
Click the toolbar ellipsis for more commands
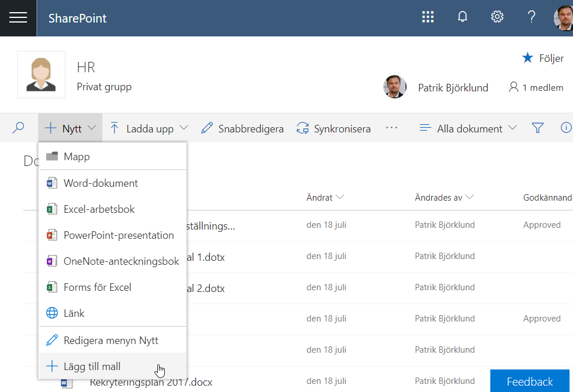[x=391, y=128]
